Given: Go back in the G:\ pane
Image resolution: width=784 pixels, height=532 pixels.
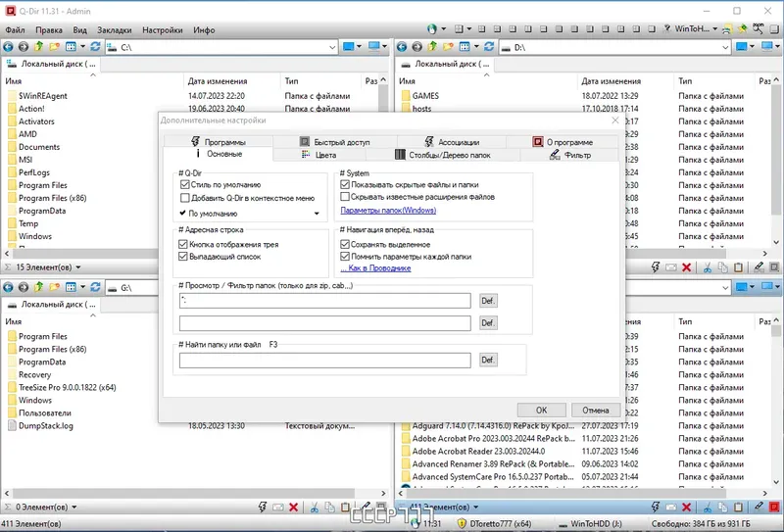Looking at the screenshot, I should (8, 287).
